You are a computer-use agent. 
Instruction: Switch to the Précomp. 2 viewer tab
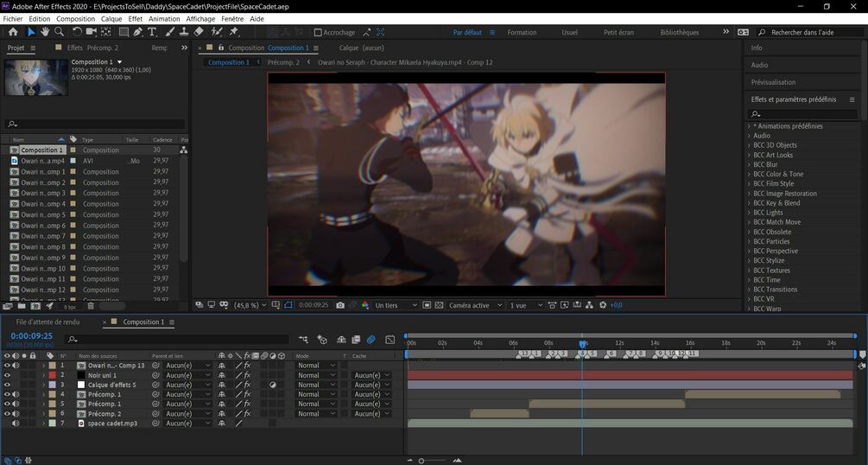pos(283,62)
